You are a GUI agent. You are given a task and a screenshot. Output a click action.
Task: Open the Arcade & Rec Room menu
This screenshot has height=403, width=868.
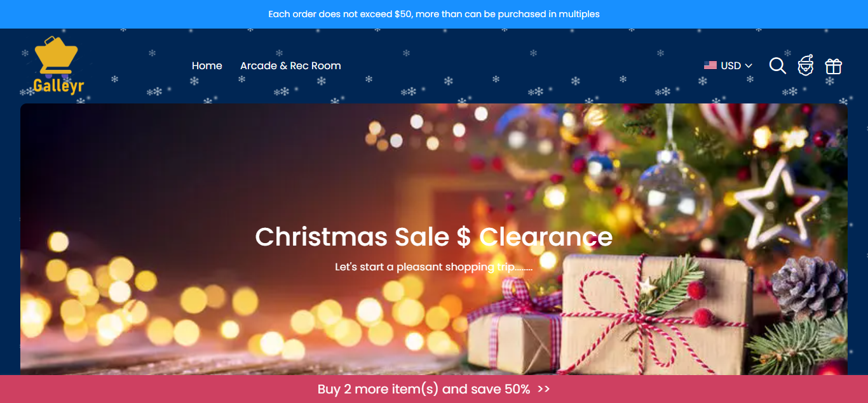[290, 65]
